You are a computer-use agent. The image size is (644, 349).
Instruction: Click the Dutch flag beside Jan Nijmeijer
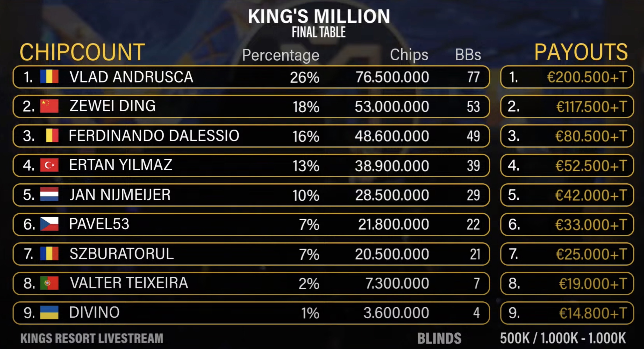(x=49, y=195)
